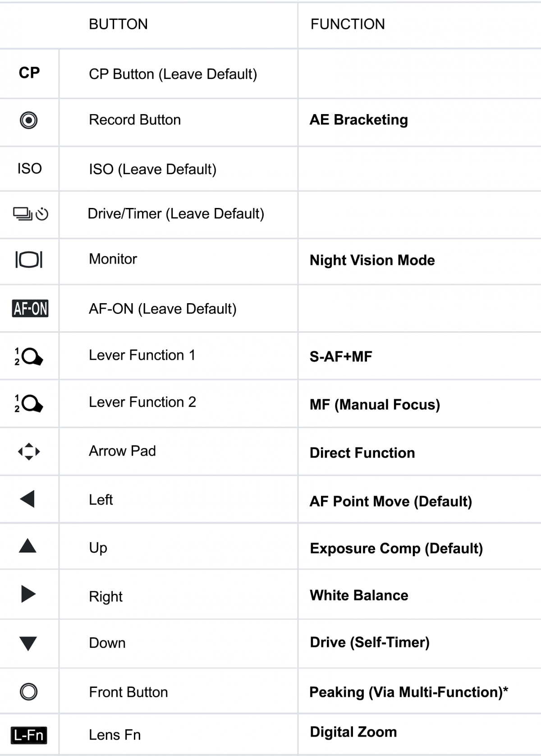Click the BUTTON column header
The image size is (541, 756).
118,24
